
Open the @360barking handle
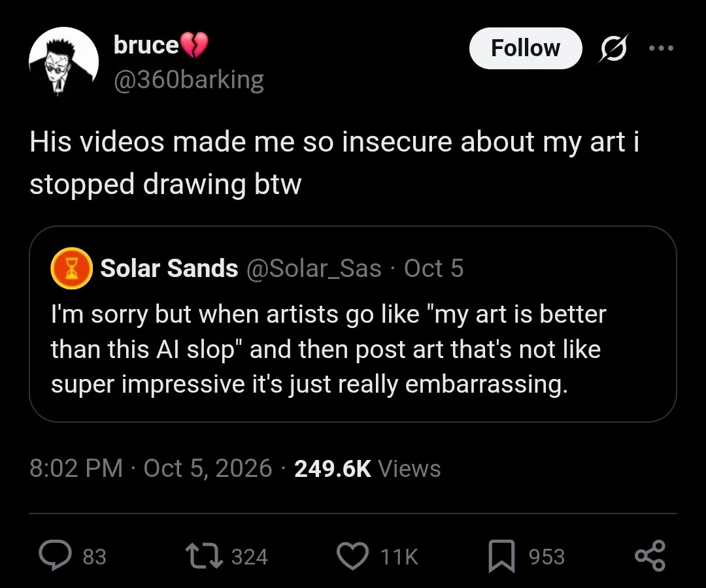tap(189, 80)
